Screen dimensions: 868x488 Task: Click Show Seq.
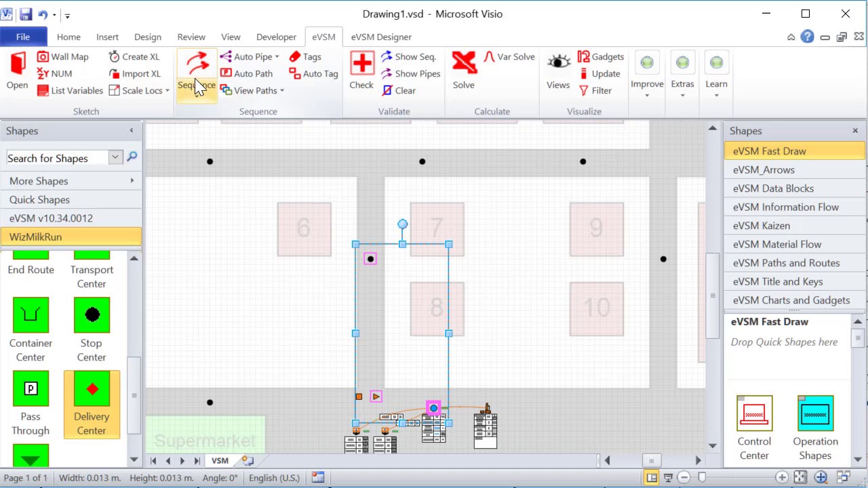click(408, 57)
